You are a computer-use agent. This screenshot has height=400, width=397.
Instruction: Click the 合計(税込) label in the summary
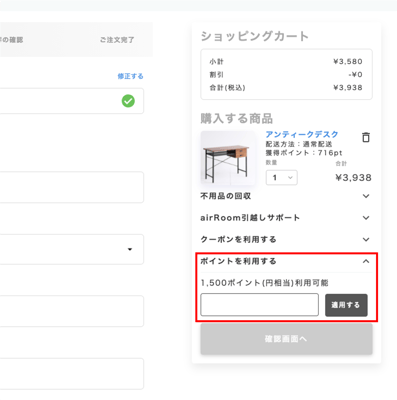227,88
